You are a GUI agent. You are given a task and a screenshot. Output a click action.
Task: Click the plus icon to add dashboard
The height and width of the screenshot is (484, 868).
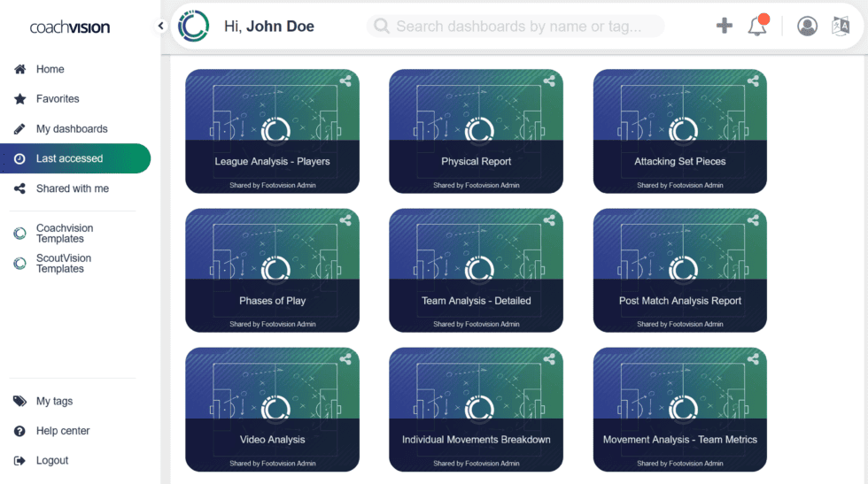[x=724, y=26]
